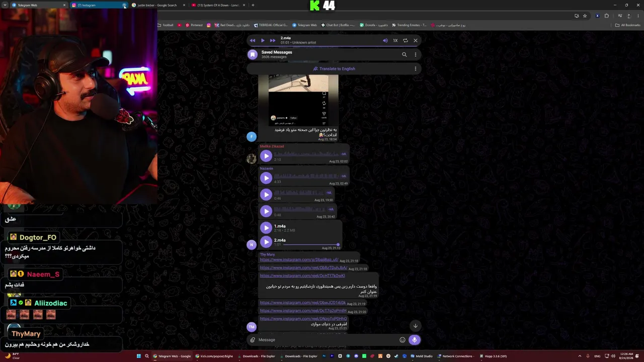644x362 pixels.
Task: Open the Instagram reel link DbwJCO1i6Gk
Action: 303,303
